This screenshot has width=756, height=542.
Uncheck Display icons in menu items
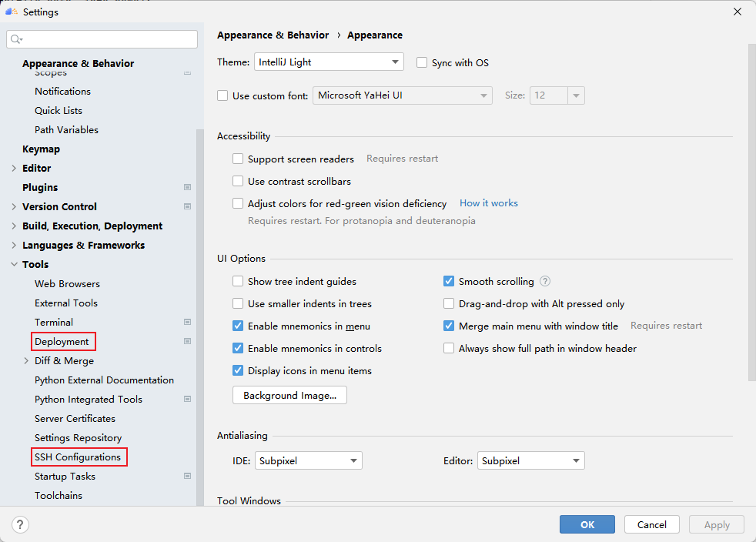[x=238, y=370]
